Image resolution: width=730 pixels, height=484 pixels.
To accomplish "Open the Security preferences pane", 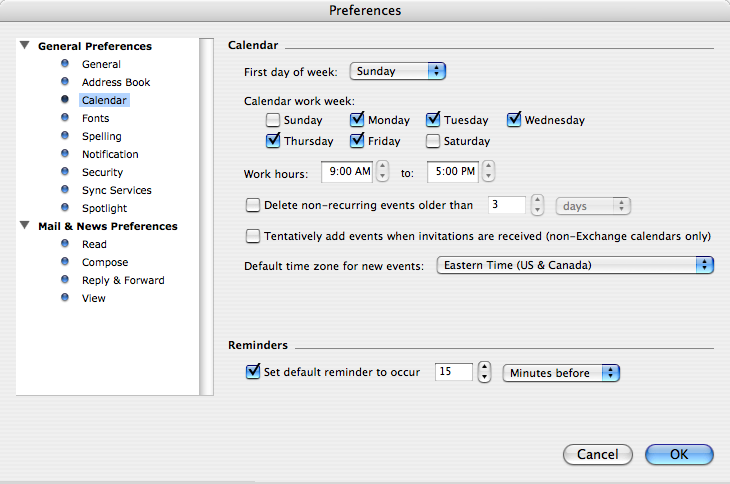I will (102, 172).
